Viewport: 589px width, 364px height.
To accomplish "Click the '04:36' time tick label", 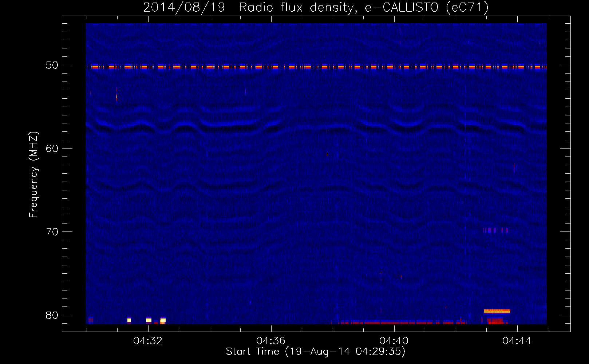I will (271, 341).
